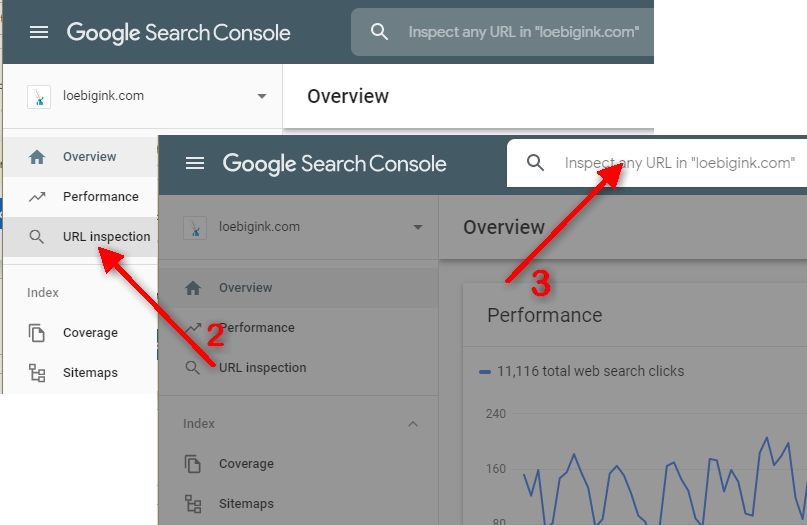Click the hamburger menu in the foreground console
This screenshot has width=807, height=525.
click(195, 163)
